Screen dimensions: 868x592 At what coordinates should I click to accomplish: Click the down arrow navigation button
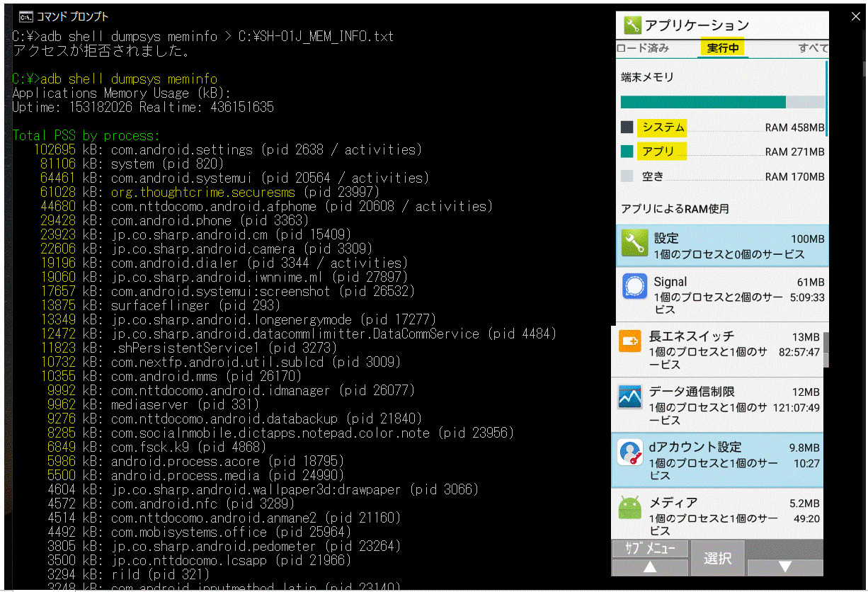pos(785,567)
